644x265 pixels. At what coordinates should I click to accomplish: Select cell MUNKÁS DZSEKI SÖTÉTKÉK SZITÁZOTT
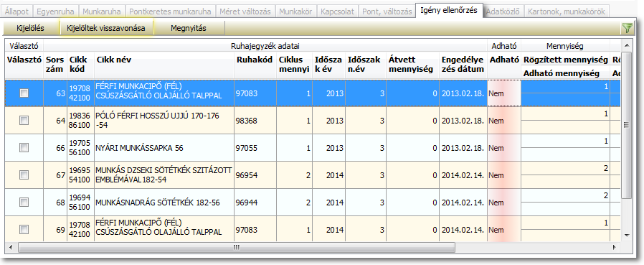pyautogui.click(x=164, y=175)
